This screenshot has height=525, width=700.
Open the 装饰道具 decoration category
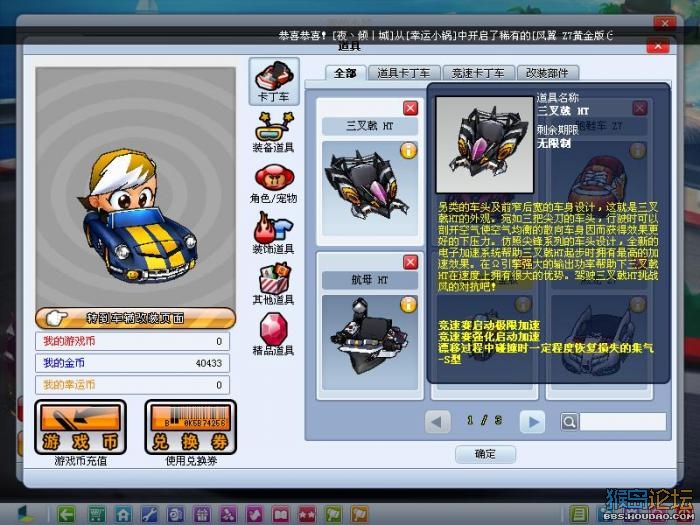274,234
